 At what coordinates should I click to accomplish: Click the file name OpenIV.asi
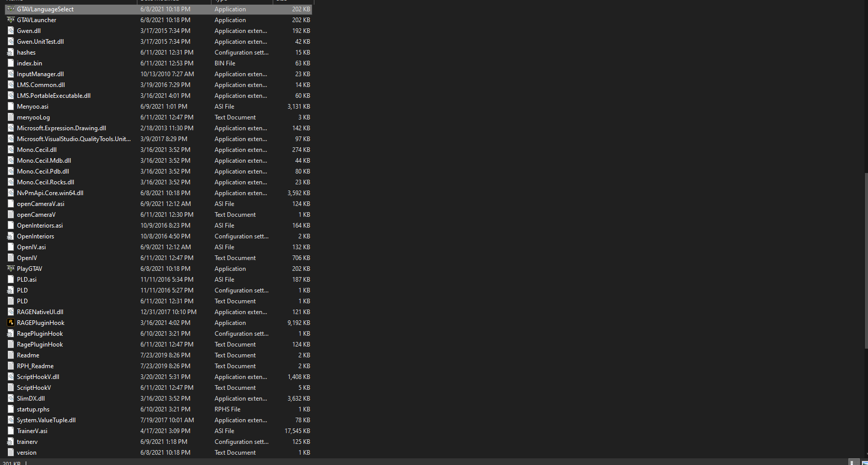pyautogui.click(x=31, y=247)
